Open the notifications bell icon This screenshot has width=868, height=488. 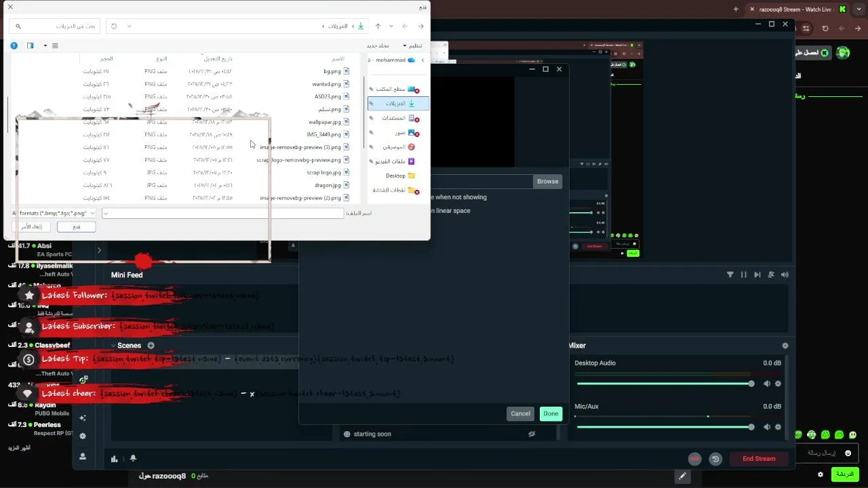click(x=133, y=459)
